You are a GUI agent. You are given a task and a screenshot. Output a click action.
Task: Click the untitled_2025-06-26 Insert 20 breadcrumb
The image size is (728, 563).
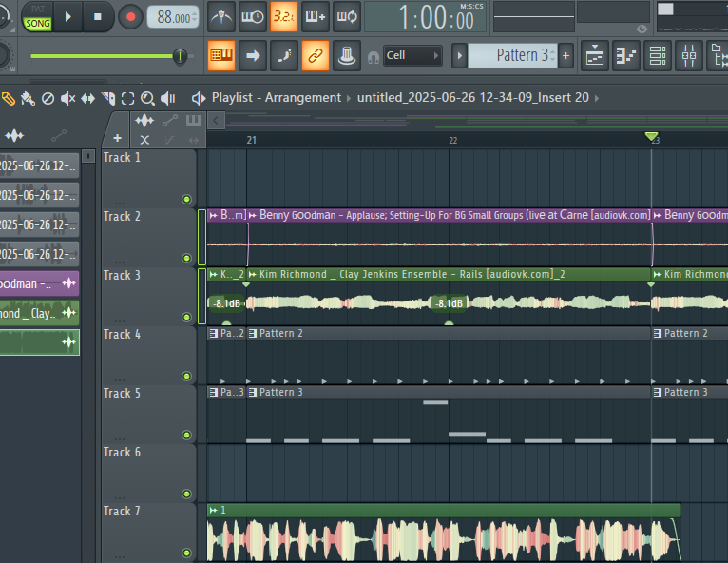click(x=472, y=97)
